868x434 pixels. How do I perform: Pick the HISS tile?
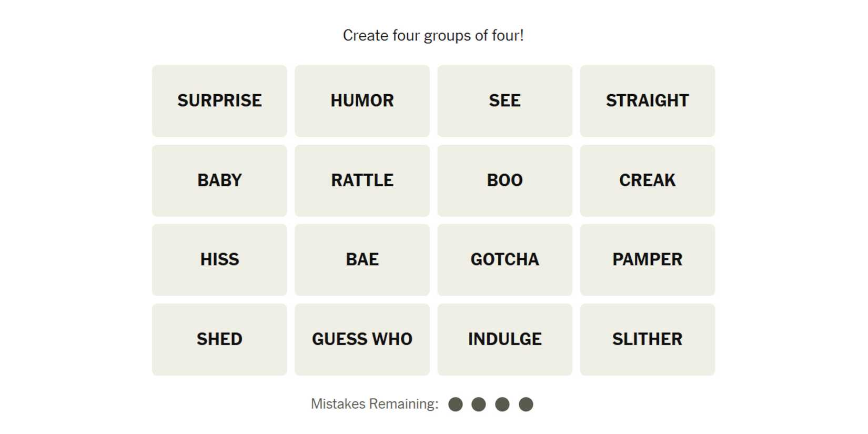click(219, 260)
